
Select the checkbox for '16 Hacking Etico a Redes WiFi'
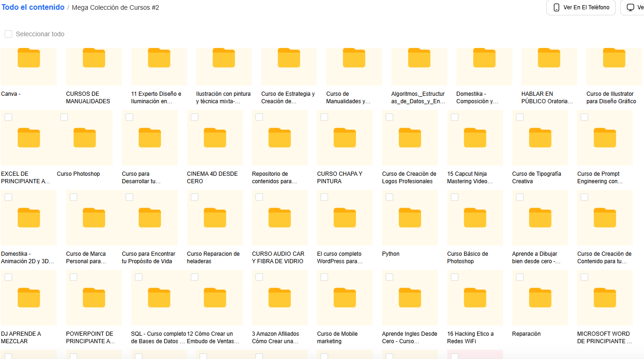coord(455,277)
